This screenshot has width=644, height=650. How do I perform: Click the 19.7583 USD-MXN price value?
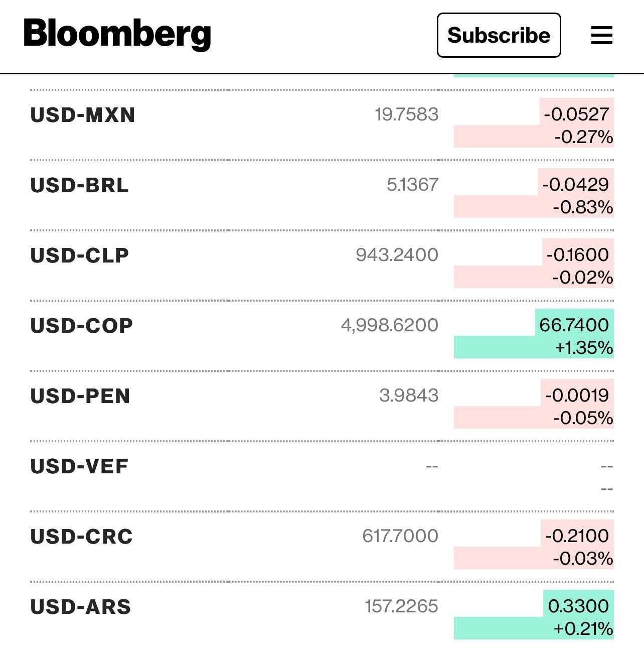click(407, 115)
